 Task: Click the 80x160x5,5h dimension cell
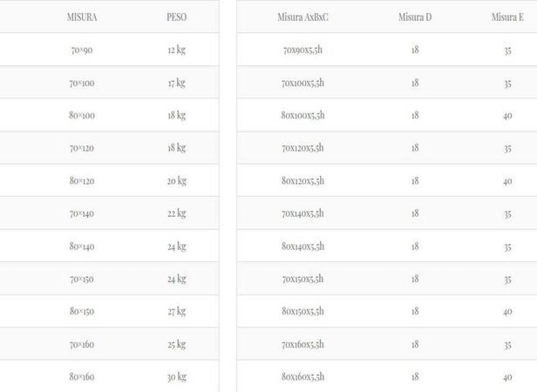pos(302,377)
